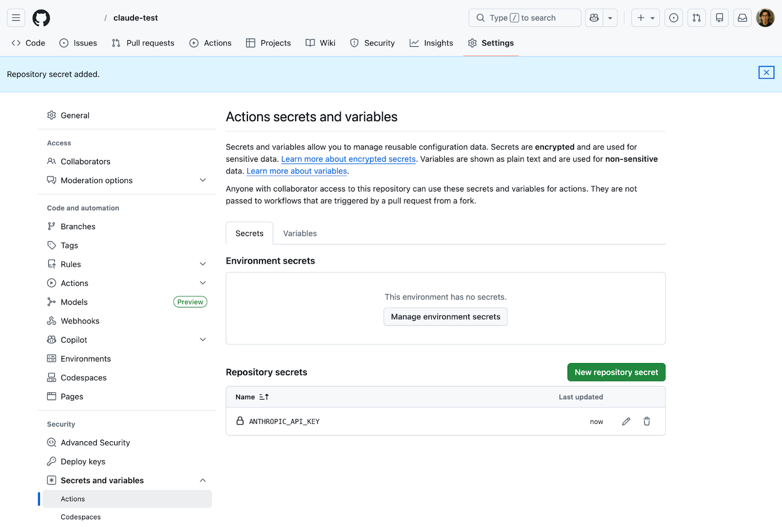Sort repository secrets by Name
782x532 pixels.
click(x=252, y=397)
